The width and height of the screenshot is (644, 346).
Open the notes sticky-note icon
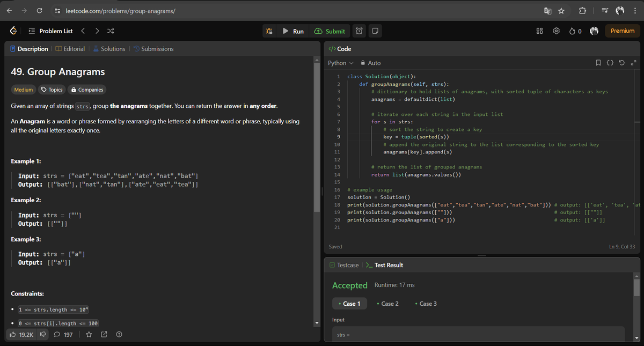[x=376, y=31]
